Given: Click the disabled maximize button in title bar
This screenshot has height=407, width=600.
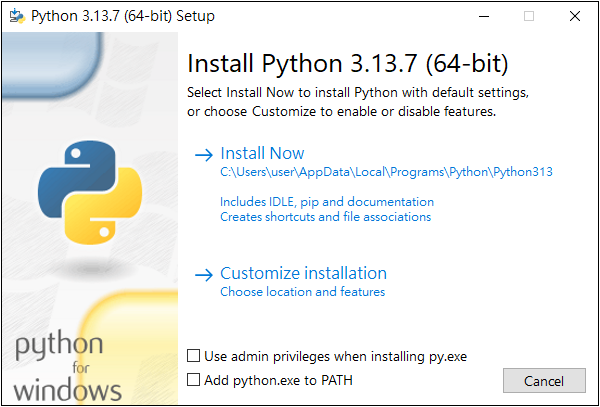Looking at the screenshot, I should [x=529, y=16].
